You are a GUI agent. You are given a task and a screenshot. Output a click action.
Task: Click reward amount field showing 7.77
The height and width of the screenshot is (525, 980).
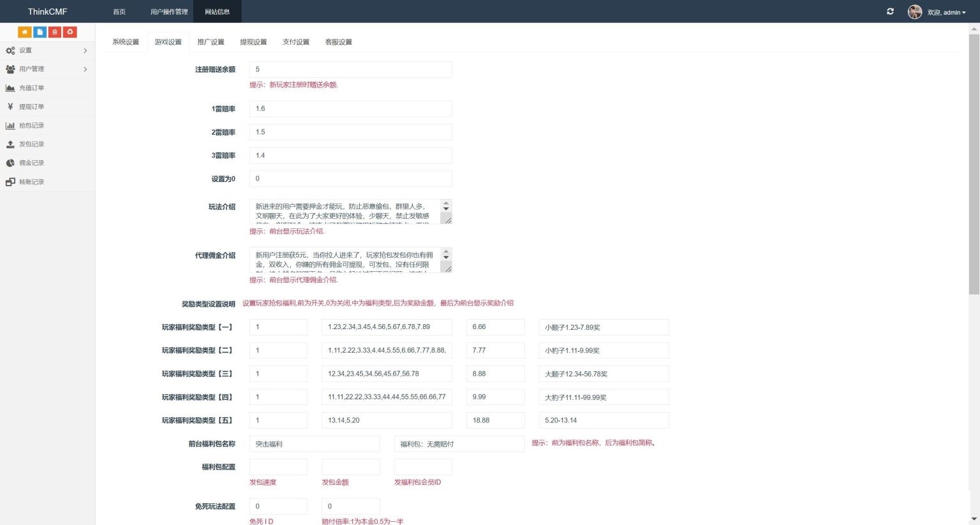(495, 350)
